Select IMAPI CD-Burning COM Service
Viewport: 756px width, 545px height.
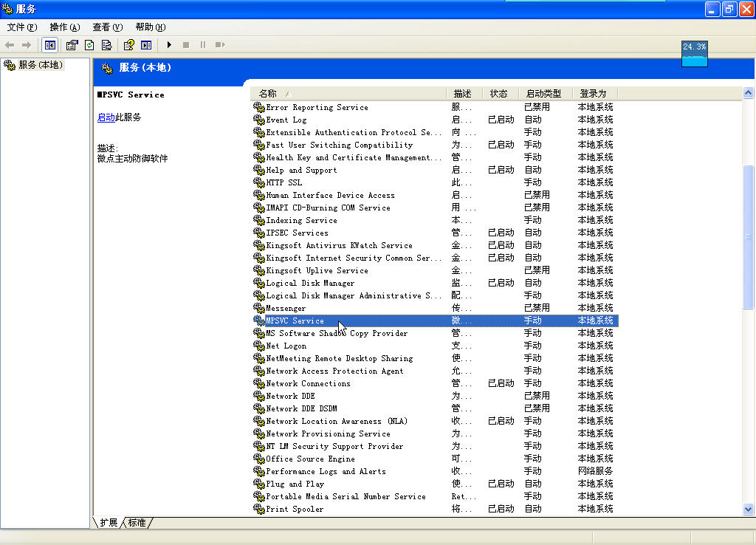[434, 208]
